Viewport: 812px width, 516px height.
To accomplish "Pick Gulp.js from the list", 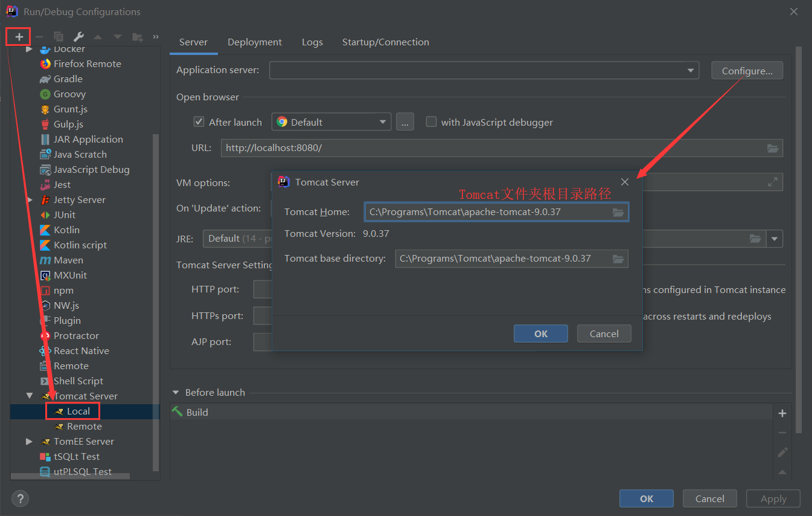I will pos(68,124).
